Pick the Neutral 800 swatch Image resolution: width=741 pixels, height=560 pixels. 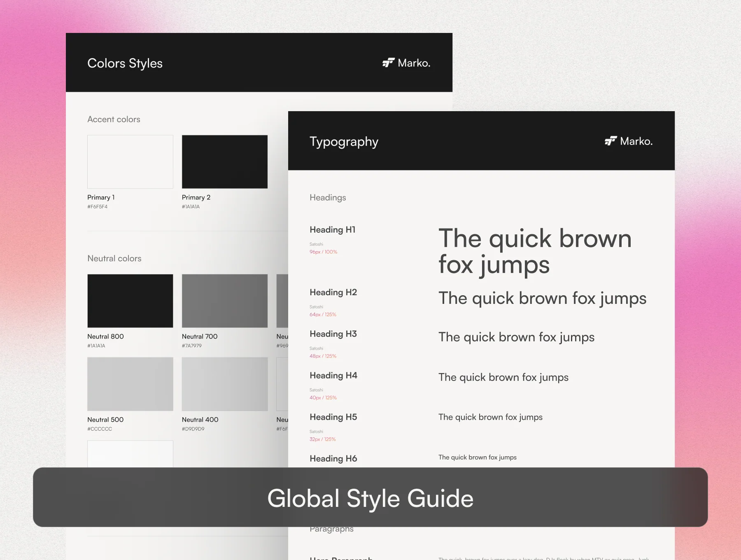click(x=130, y=301)
